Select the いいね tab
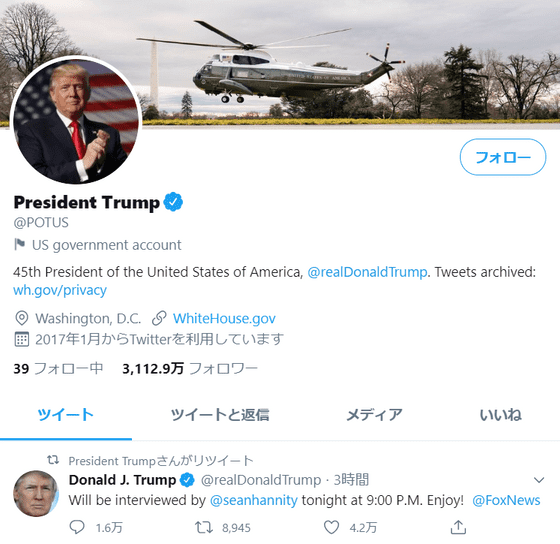560x544 pixels. 500,415
